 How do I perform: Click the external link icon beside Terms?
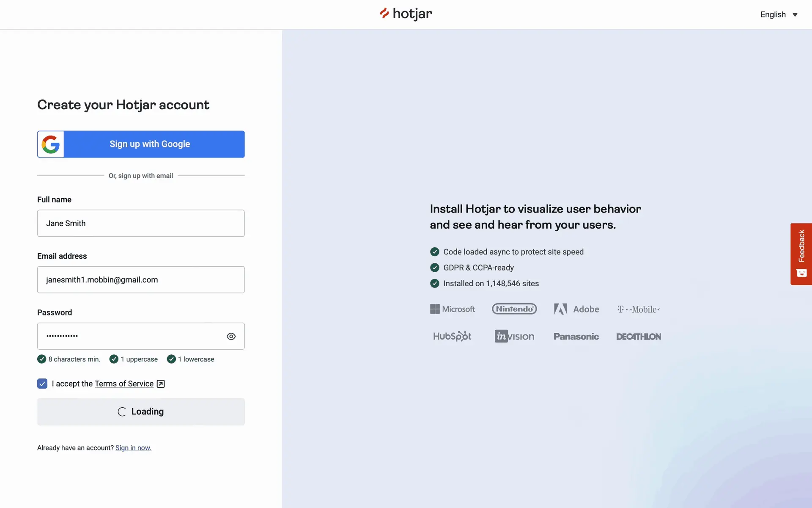(x=161, y=384)
